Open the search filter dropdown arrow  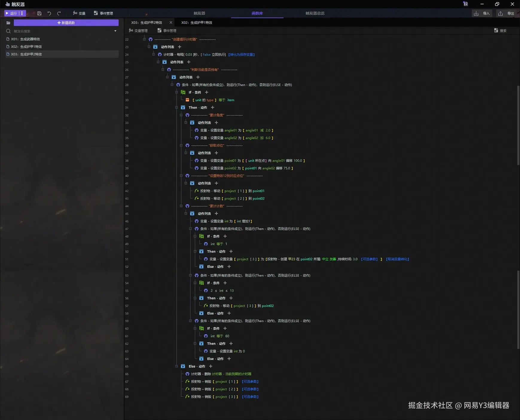coord(115,31)
